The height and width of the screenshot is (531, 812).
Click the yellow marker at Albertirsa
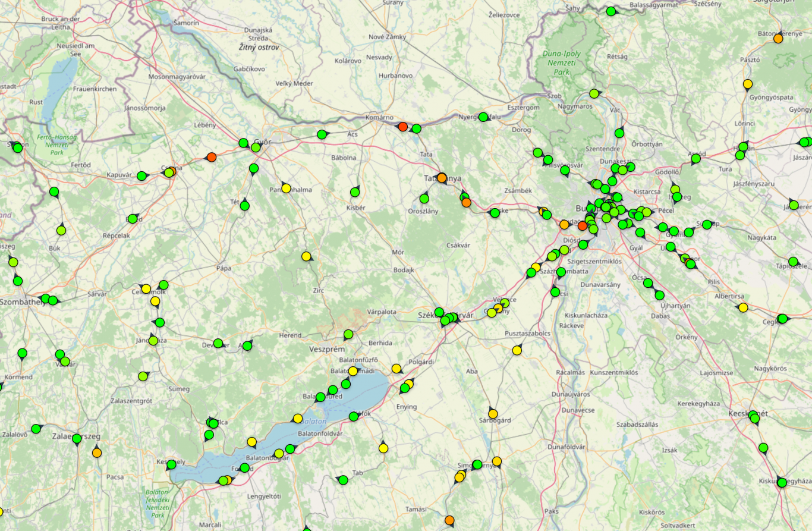point(743,307)
